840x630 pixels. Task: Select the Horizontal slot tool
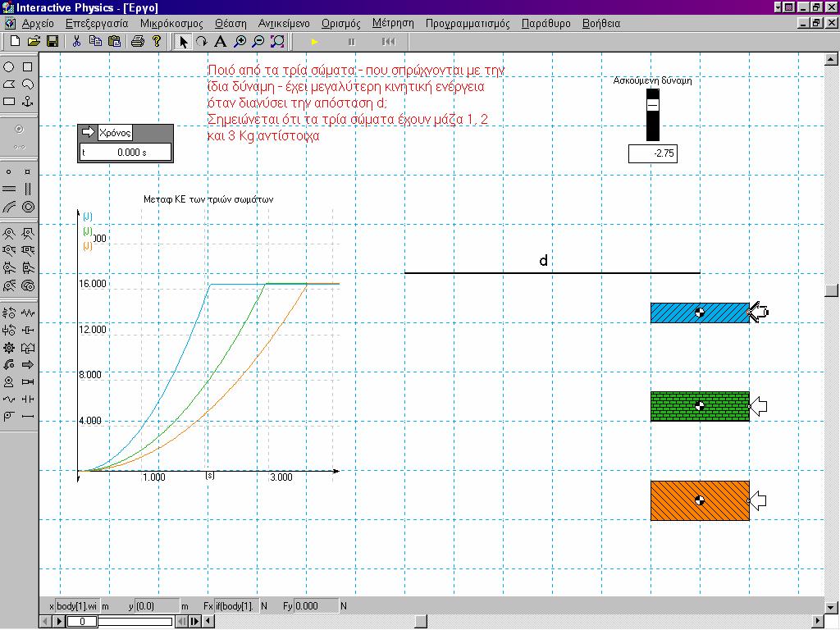point(9,189)
